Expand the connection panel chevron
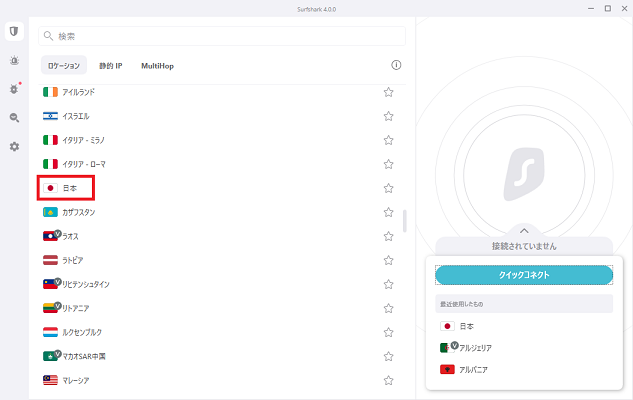The height and width of the screenshot is (400, 633). pos(524,231)
